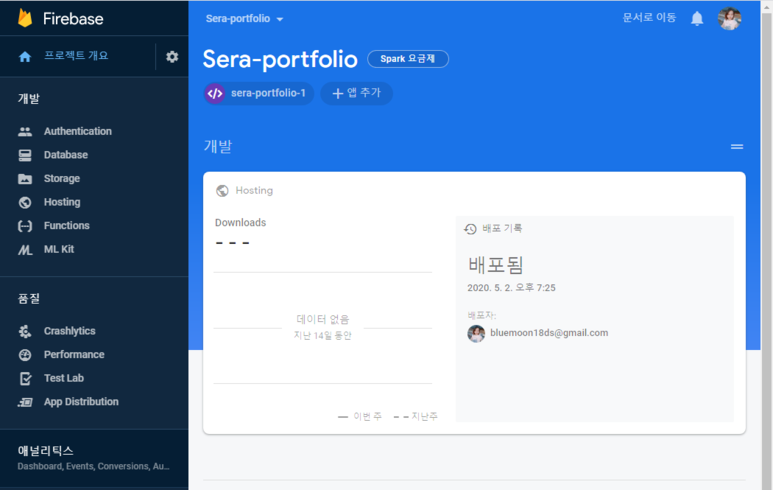Open project settings gear icon
Viewport: 773px width, 490px height.
[172, 57]
